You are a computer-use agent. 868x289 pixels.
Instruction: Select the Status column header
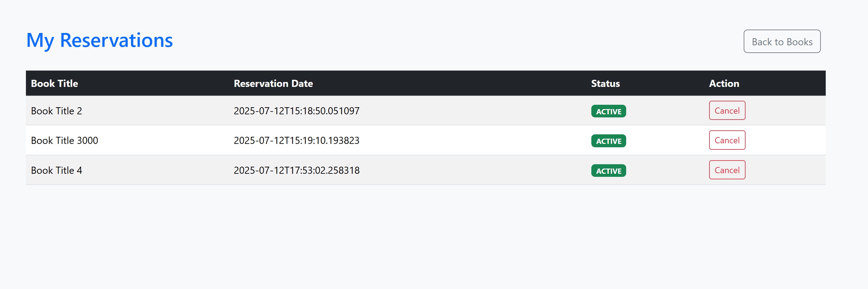tap(605, 83)
